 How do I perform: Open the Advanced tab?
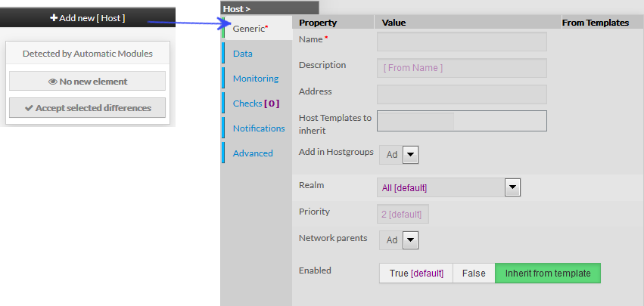(253, 153)
